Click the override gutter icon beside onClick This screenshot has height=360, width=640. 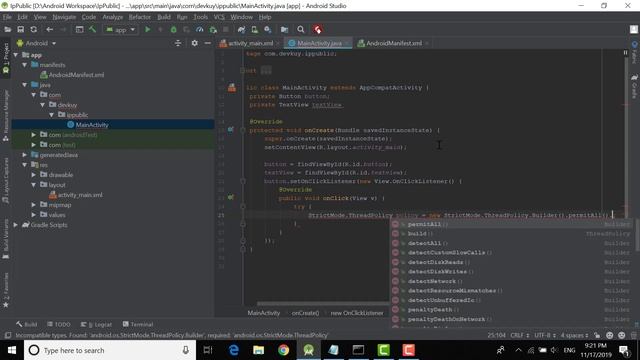tap(231, 198)
